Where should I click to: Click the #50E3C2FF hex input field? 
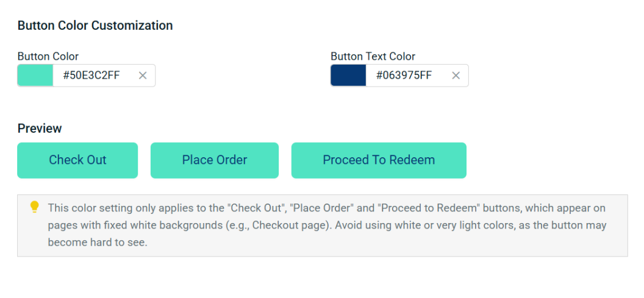(x=91, y=76)
